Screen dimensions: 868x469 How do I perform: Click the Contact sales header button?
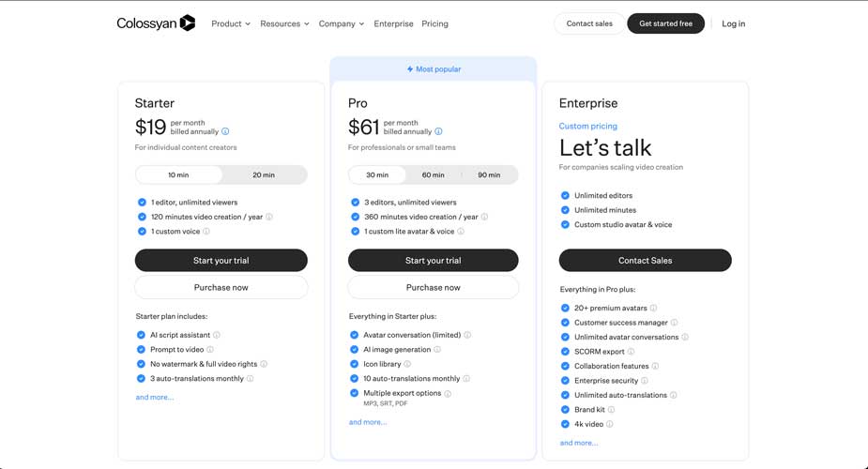click(589, 23)
